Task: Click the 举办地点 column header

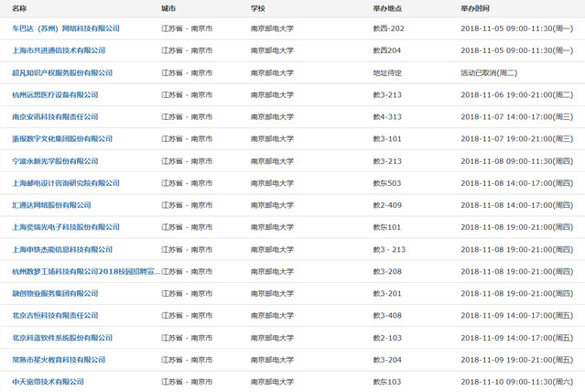Action: 386,7
